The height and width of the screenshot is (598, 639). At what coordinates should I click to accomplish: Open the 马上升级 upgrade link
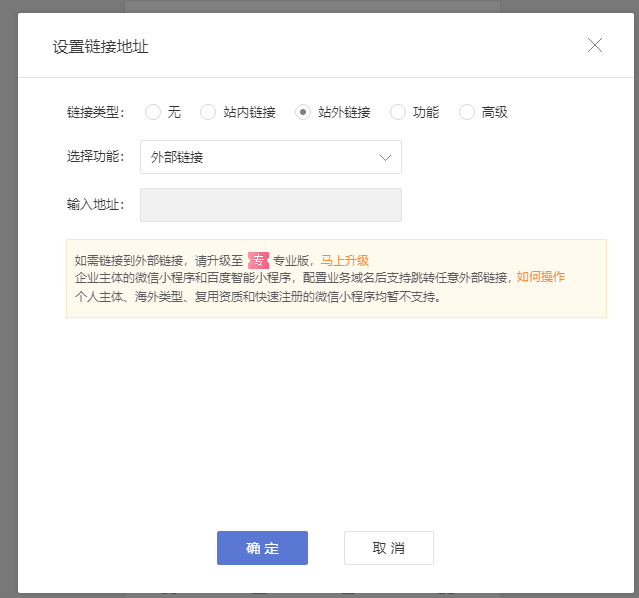pyautogui.click(x=345, y=260)
